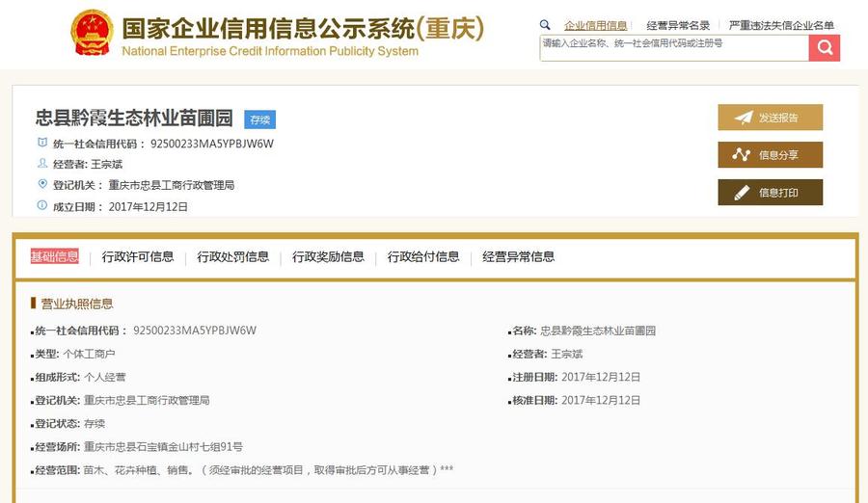Screen dimensions: 868x503
Task: Click header 重庆市忠县工商行政管理局 text
Action: coord(172,185)
